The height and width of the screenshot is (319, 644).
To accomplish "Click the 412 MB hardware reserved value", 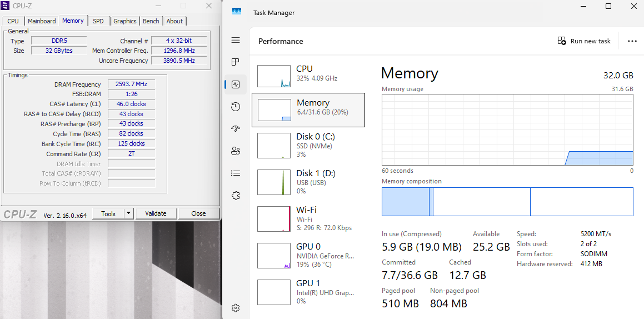I will pyautogui.click(x=591, y=264).
